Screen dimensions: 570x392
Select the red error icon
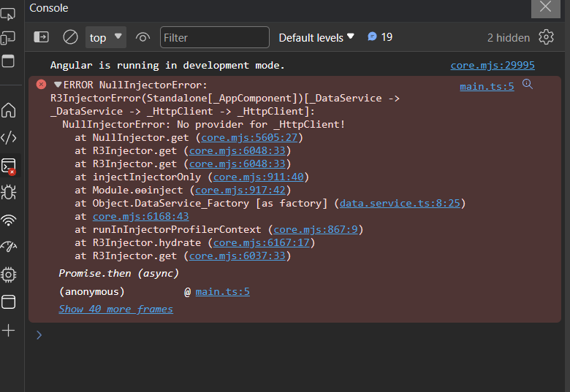(42, 85)
